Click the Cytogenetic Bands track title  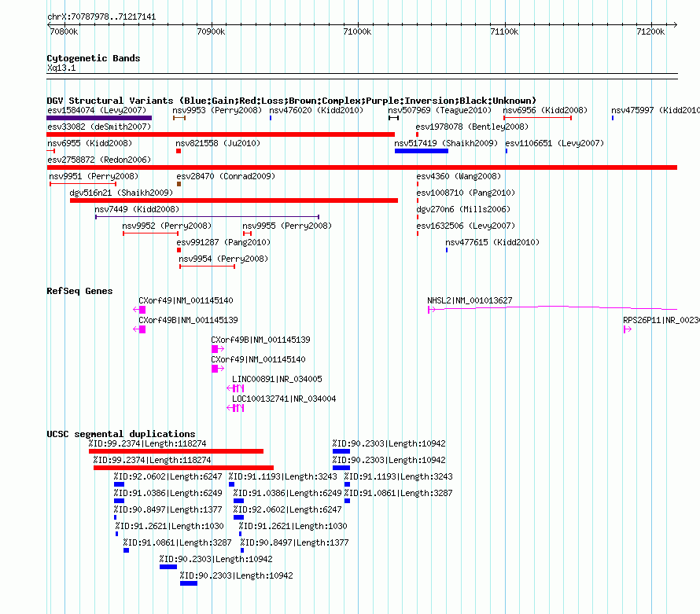[x=94, y=58]
